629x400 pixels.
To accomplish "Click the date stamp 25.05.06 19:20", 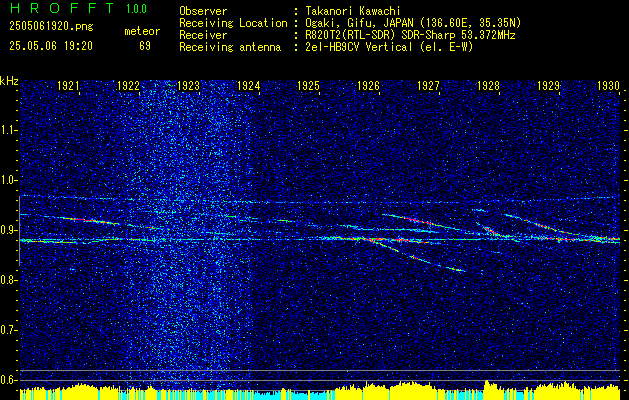I will [51, 46].
